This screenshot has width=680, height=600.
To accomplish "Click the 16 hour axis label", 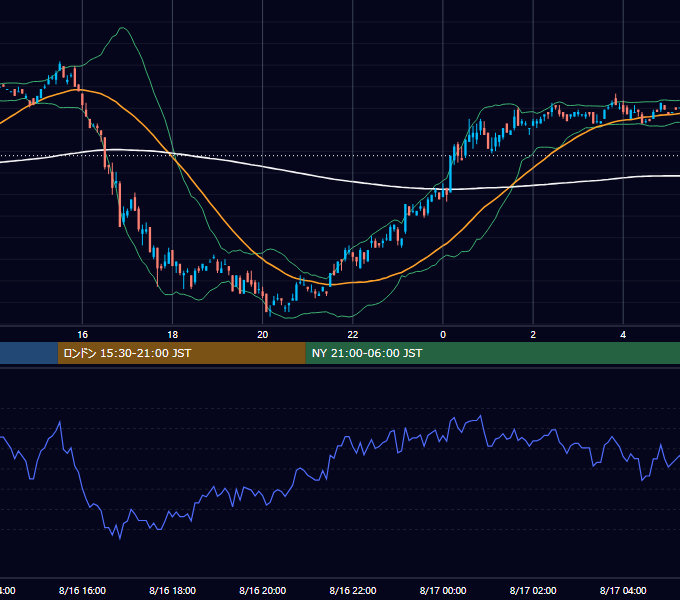I will pyautogui.click(x=82, y=335).
